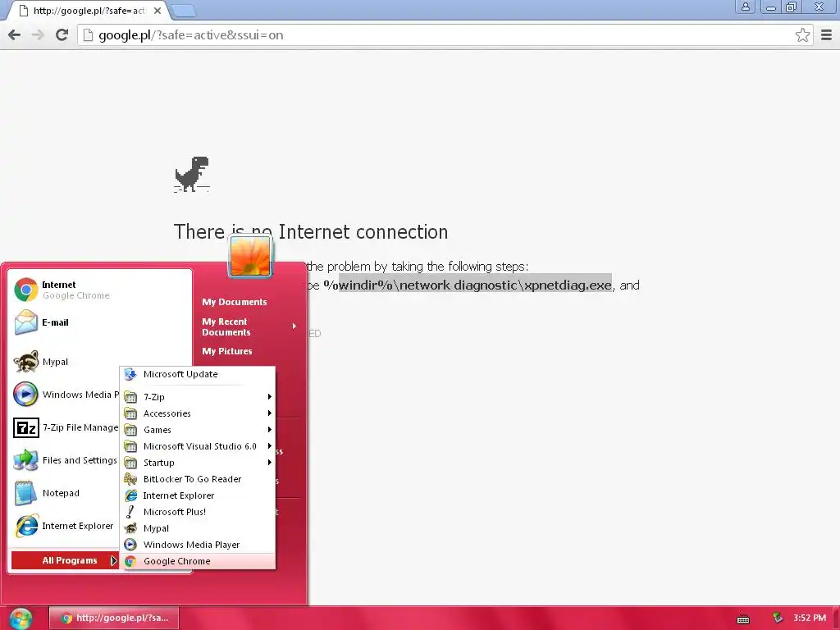This screenshot has width=840, height=630.
Task: Expand Microsoft Visual Studio 6.0 folder
Action: coord(197,446)
